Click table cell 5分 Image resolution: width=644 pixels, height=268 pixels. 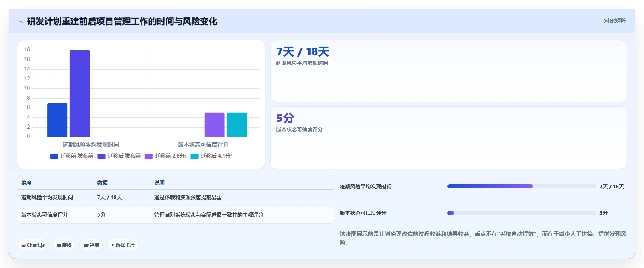(101, 215)
